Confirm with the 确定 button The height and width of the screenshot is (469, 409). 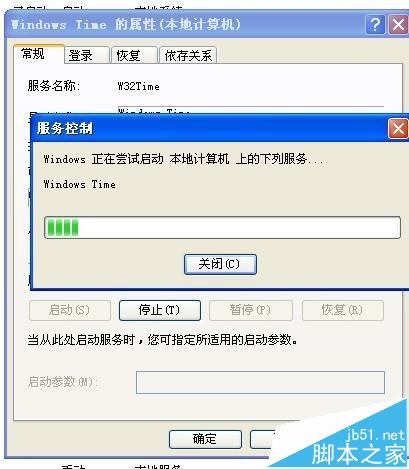205,439
